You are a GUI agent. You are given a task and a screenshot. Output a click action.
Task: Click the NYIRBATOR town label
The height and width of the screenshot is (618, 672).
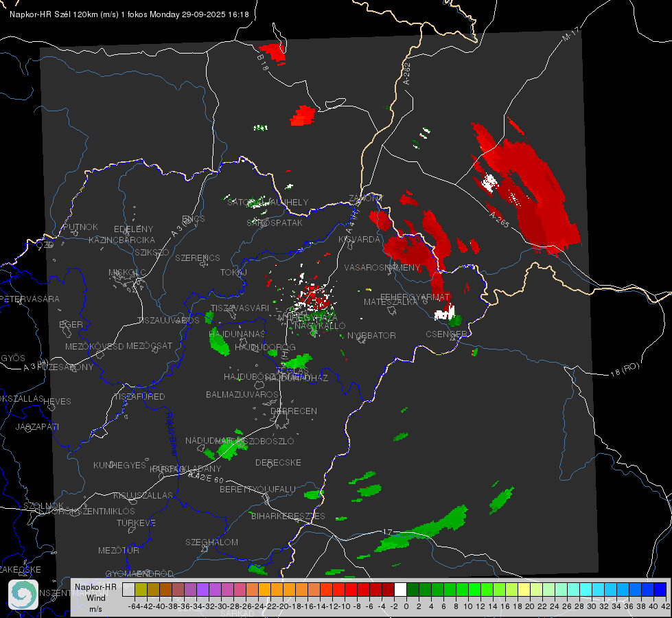pyautogui.click(x=371, y=335)
